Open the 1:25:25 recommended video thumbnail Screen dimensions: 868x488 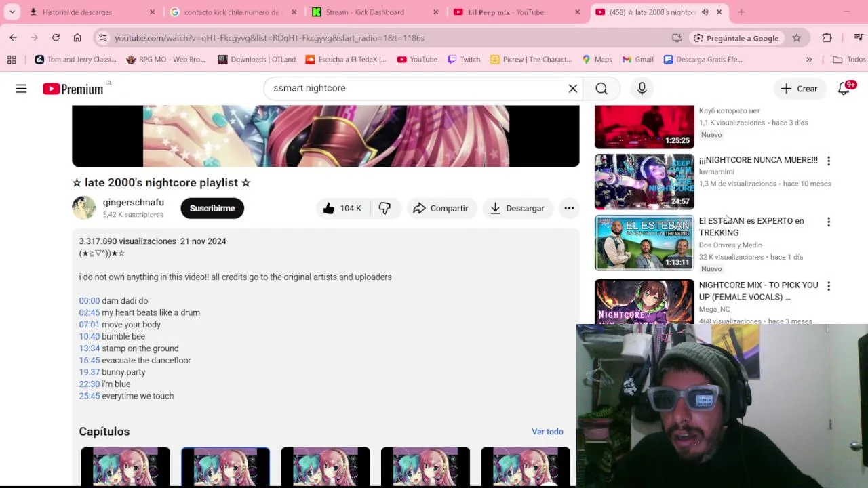coord(644,127)
